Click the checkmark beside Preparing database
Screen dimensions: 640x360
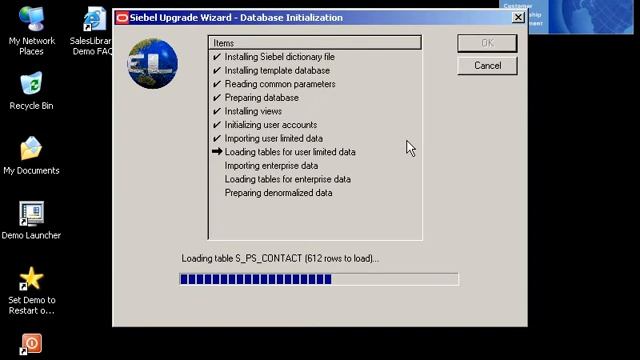217,98
